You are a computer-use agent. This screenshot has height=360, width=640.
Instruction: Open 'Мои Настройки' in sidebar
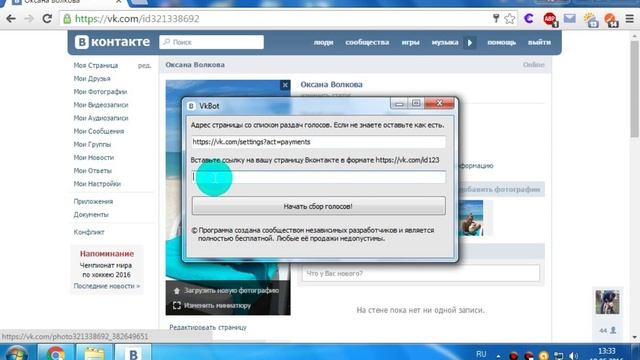tap(97, 184)
